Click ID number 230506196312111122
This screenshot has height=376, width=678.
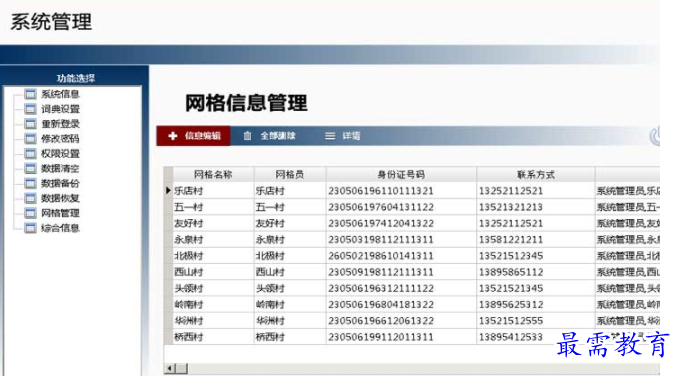point(381,288)
